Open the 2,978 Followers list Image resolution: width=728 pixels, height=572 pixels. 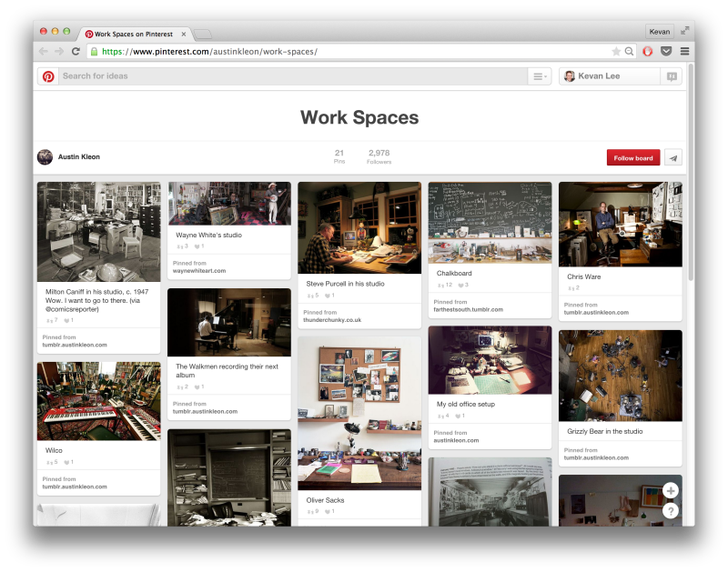click(378, 156)
